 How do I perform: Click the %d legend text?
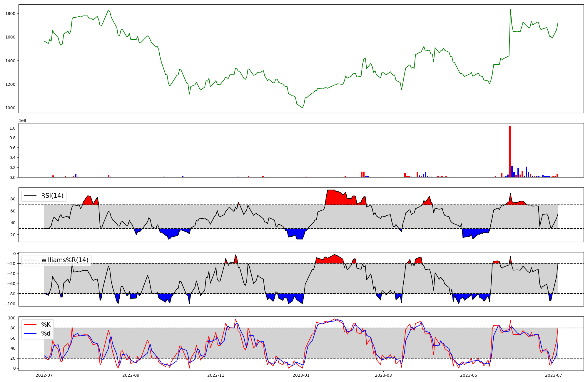(46, 334)
